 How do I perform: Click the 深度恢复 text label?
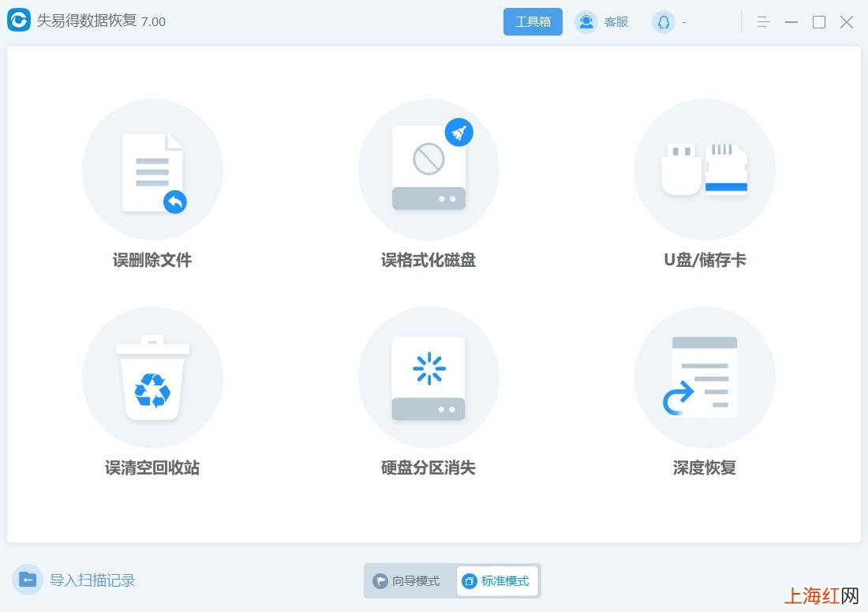point(705,467)
